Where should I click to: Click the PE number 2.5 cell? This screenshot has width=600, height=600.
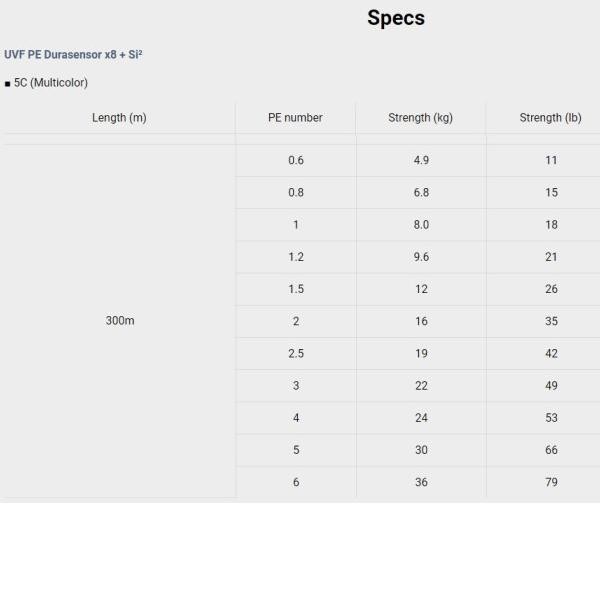tap(295, 353)
